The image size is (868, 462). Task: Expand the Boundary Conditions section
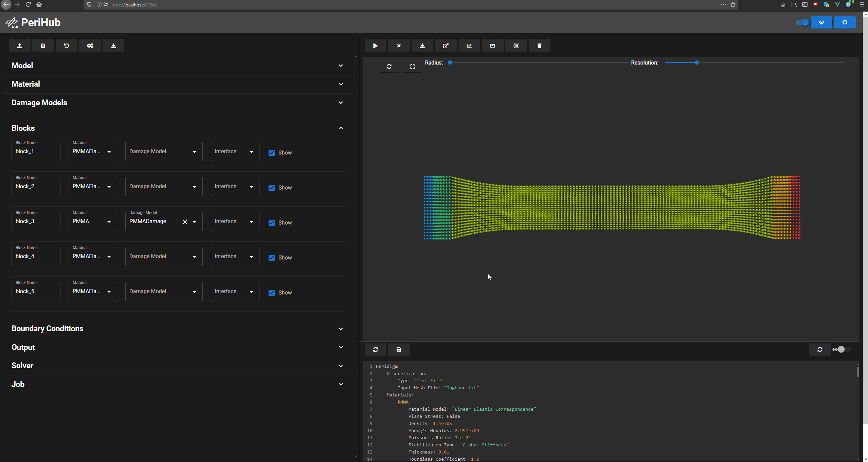178,329
